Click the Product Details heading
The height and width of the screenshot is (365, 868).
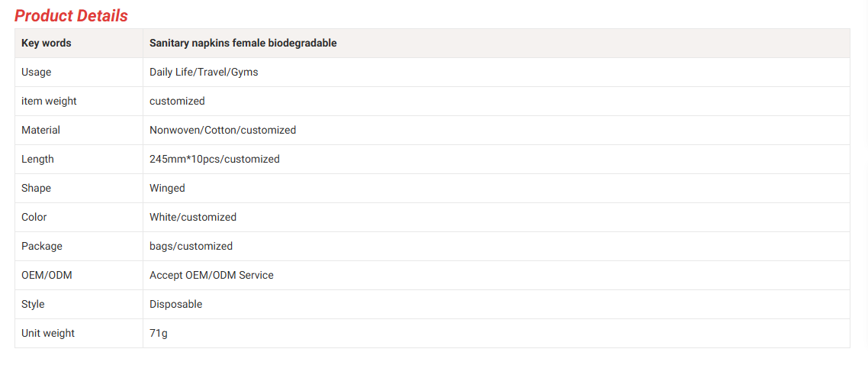(71, 15)
